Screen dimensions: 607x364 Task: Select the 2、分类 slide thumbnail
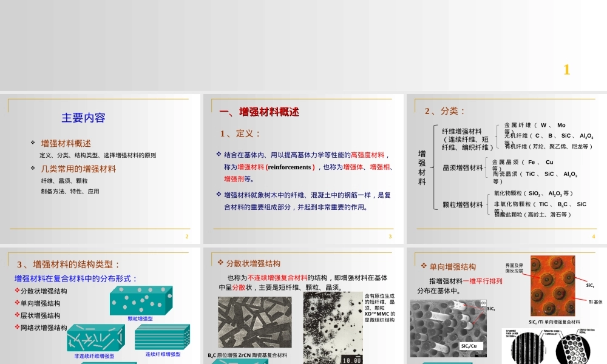[507, 169]
